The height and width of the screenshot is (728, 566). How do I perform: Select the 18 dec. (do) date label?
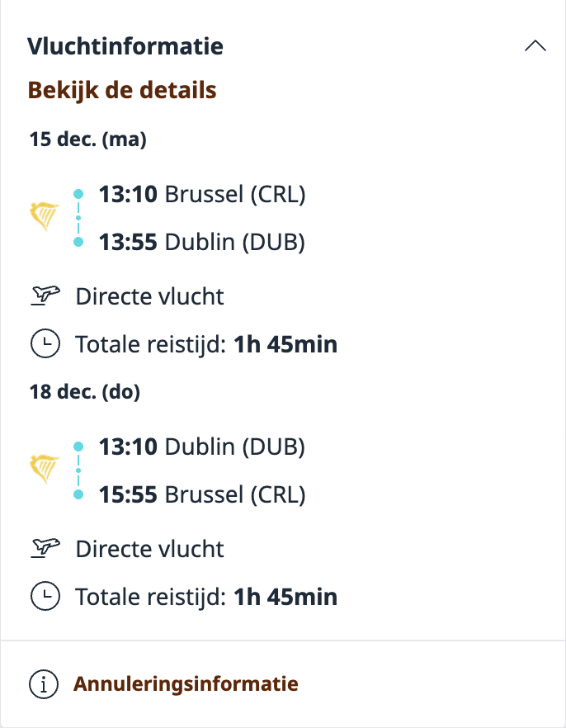pos(84,392)
